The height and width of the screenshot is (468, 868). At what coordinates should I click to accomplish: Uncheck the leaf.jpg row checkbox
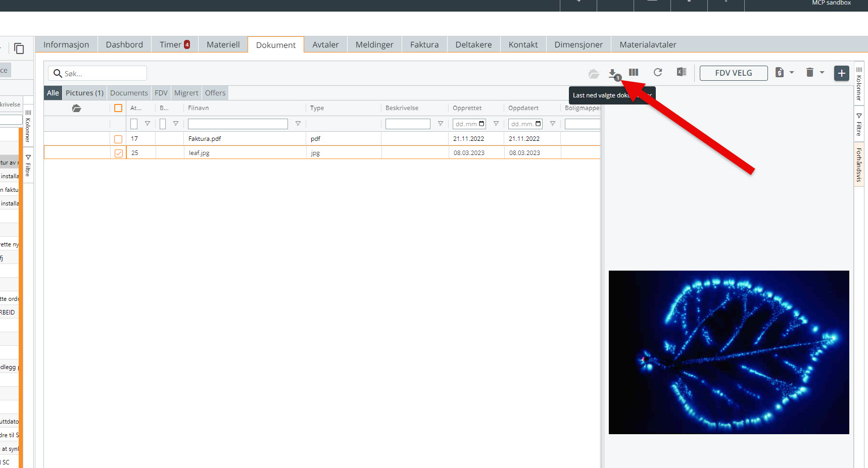click(119, 153)
